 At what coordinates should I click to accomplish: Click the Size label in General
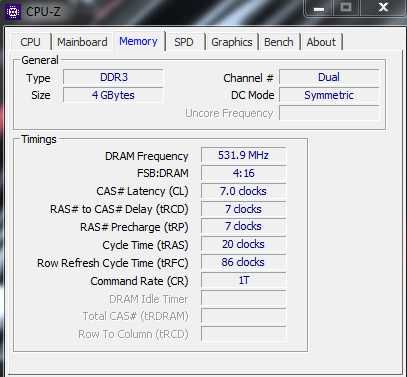[41, 95]
